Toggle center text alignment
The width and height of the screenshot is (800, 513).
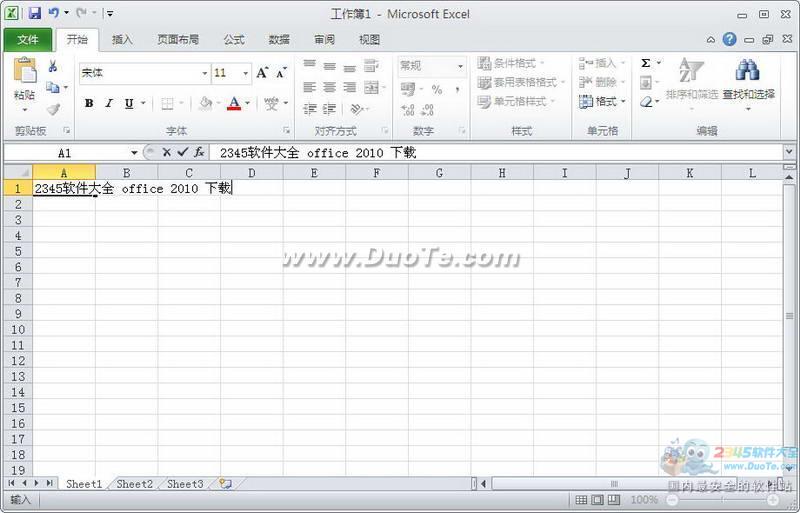tap(330, 87)
